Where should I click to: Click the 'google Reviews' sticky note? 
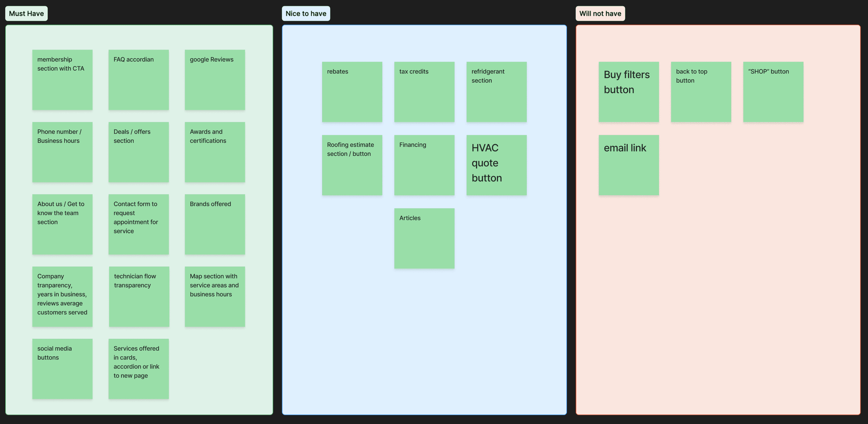(215, 80)
